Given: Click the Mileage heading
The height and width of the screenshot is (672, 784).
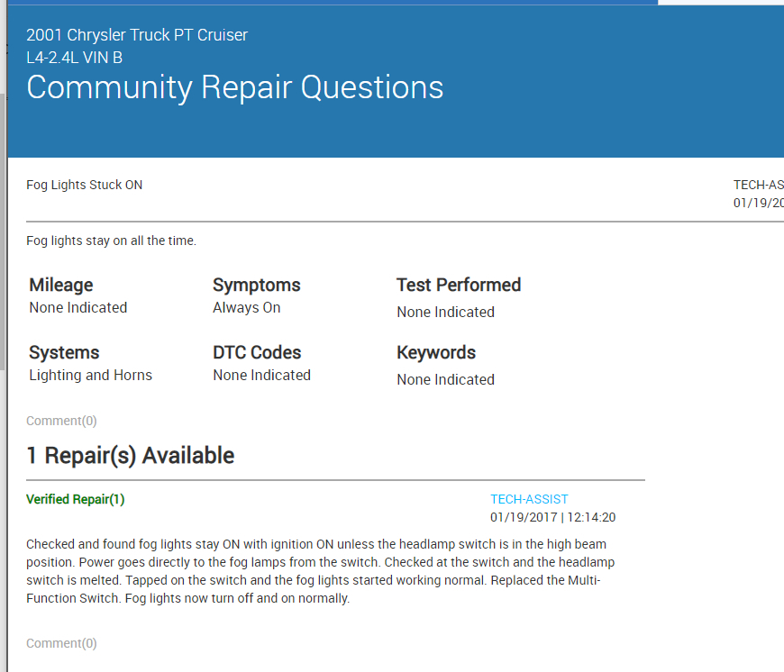Looking at the screenshot, I should (61, 285).
